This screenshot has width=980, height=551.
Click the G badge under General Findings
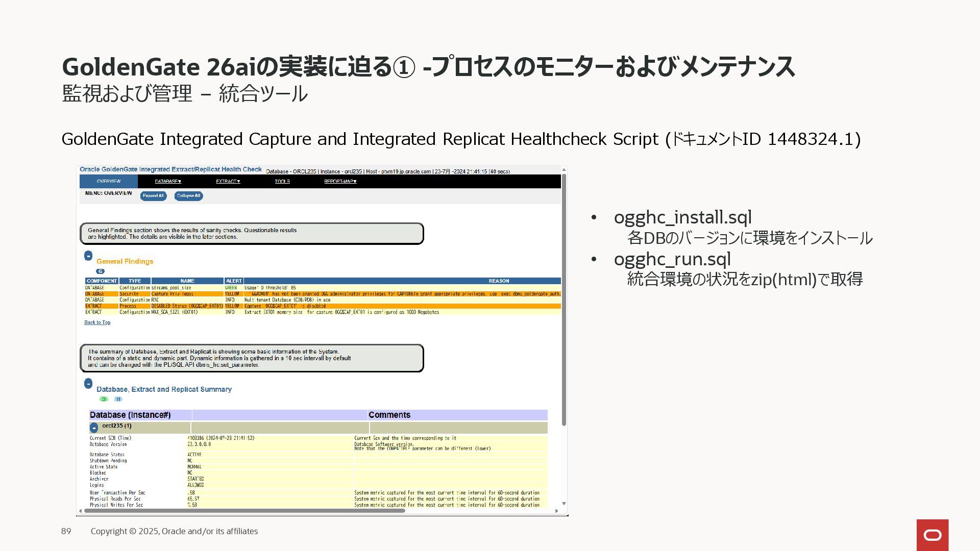100,271
